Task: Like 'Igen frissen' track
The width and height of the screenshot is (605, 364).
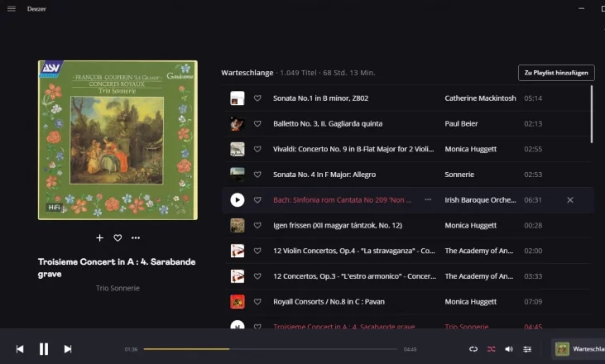Action: (x=257, y=226)
